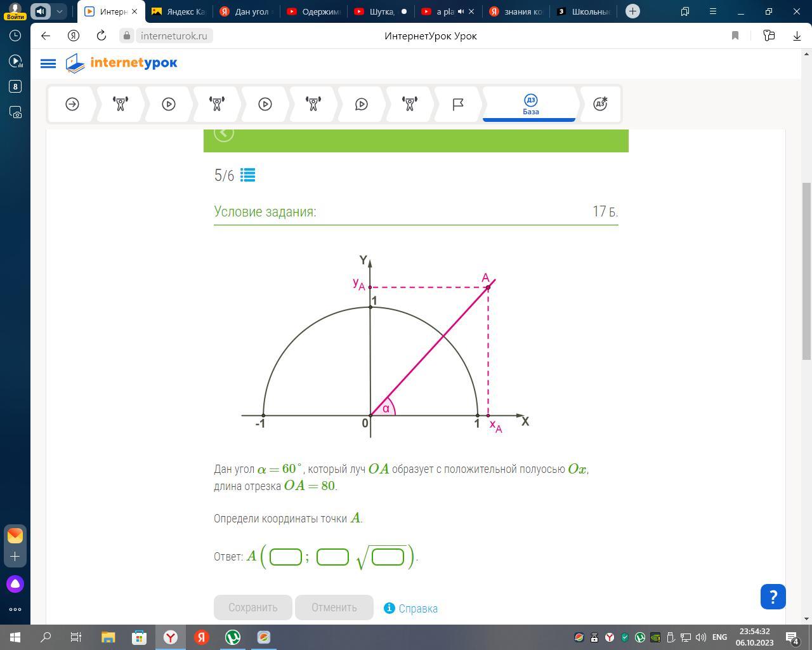
Task: Click the internetурок site logo
Action: (x=122, y=63)
